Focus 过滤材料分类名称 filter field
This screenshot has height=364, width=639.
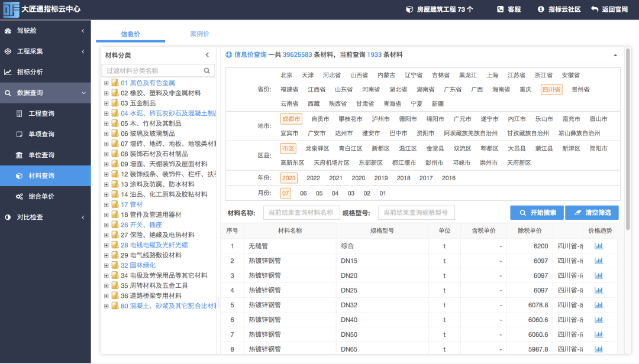click(158, 71)
